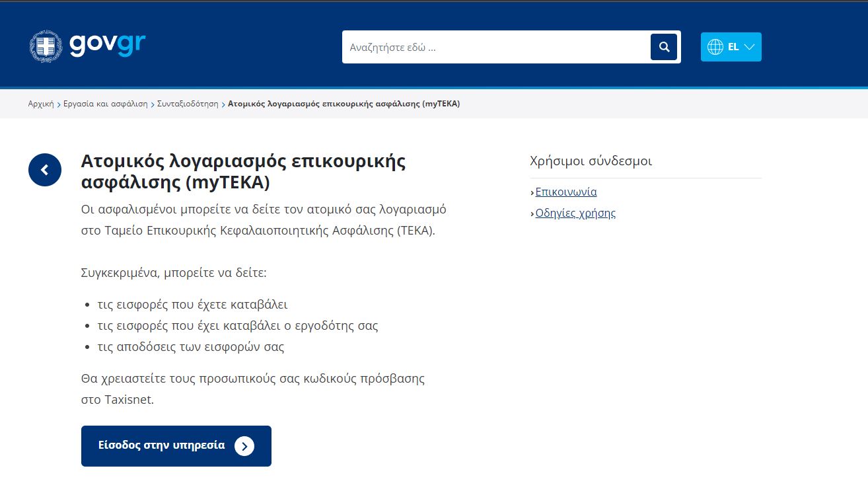The image size is (868, 497).
Task: Navigate to the Συνταξιοδότηση breadcrumb
Action: click(188, 104)
